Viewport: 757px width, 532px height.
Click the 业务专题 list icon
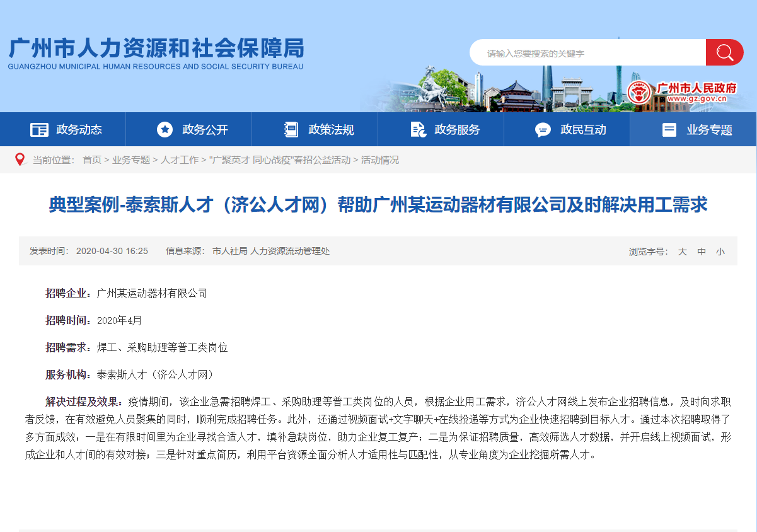669,130
